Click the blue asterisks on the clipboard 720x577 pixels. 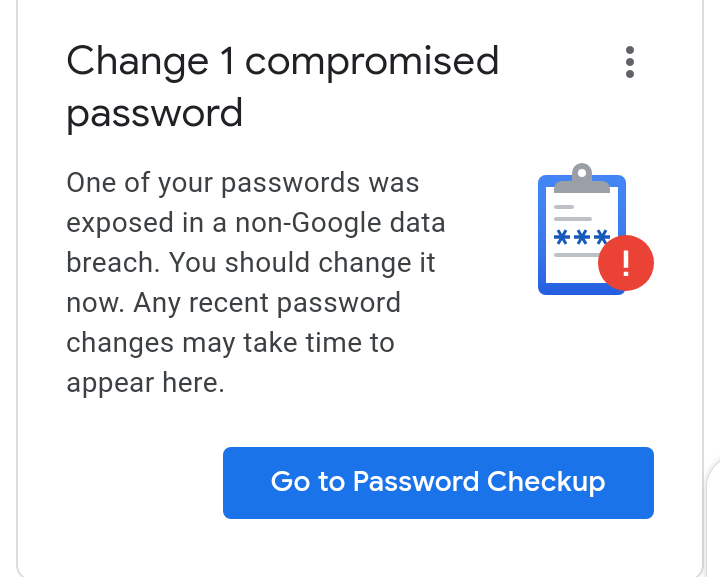(582, 237)
